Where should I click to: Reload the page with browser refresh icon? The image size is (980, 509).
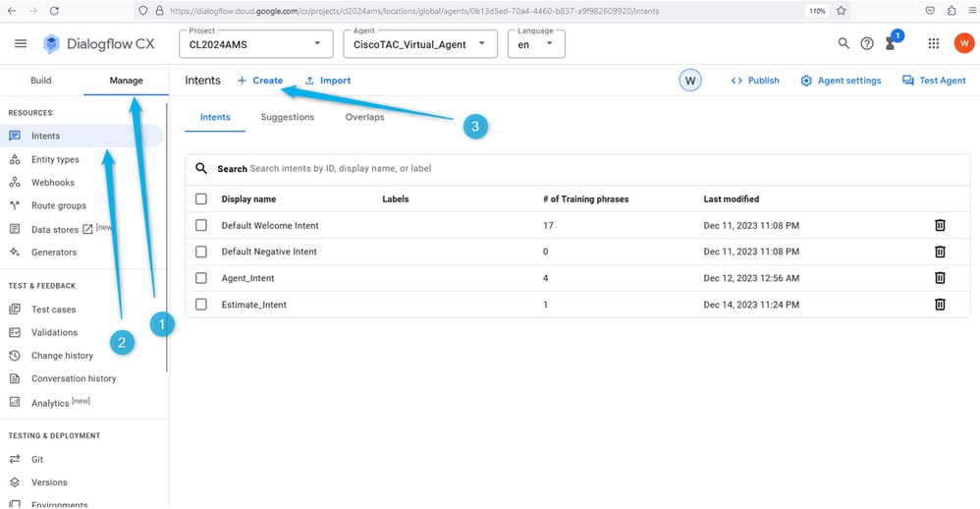tap(54, 11)
